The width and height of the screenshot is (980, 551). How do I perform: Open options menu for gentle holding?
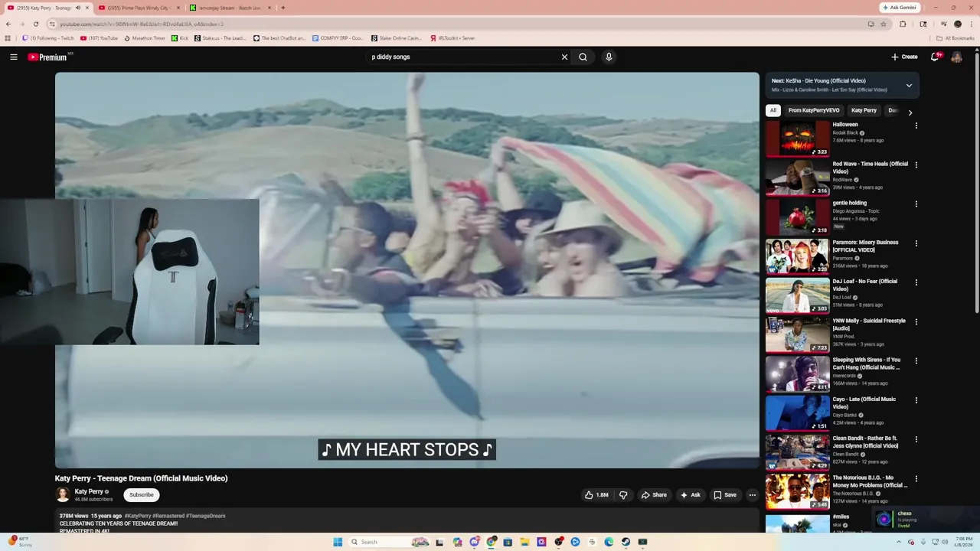click(916, 204)
